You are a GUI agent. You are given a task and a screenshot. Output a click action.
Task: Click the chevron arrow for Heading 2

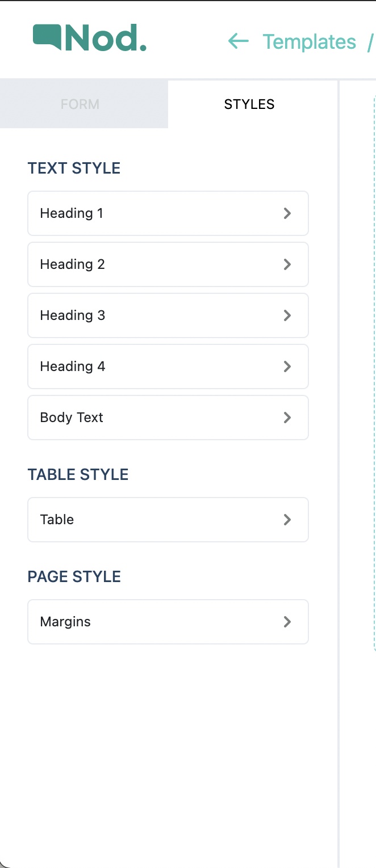(x=287, y=264)
